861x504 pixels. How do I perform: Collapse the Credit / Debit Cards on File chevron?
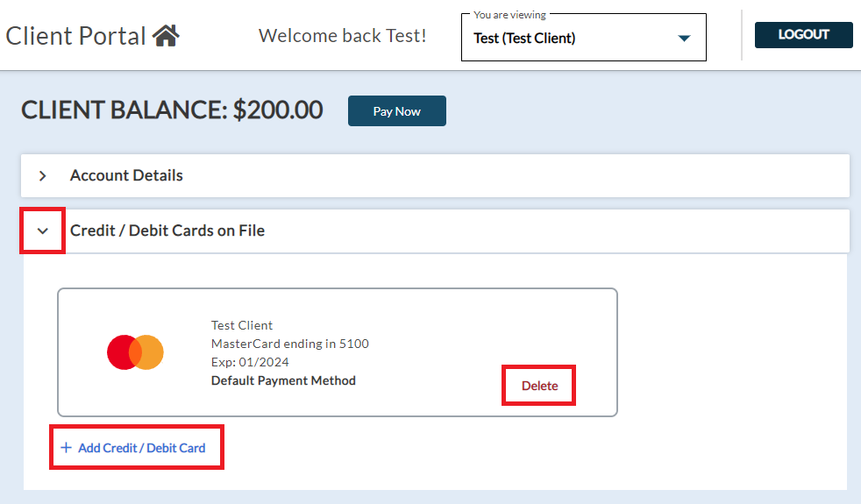coord(42,231)
